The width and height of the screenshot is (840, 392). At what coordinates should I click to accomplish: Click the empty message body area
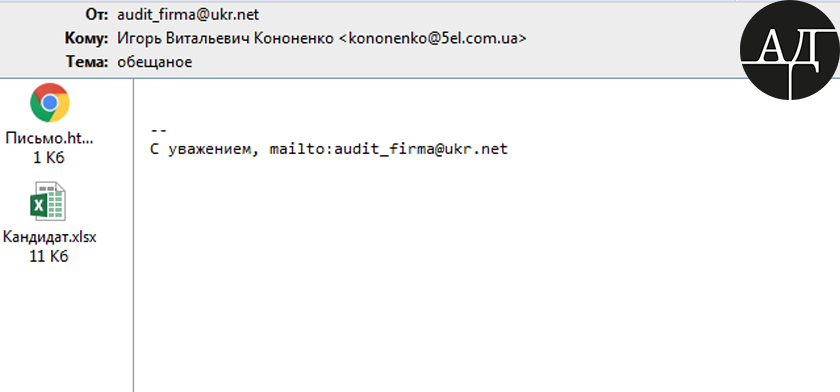(482, 273)
